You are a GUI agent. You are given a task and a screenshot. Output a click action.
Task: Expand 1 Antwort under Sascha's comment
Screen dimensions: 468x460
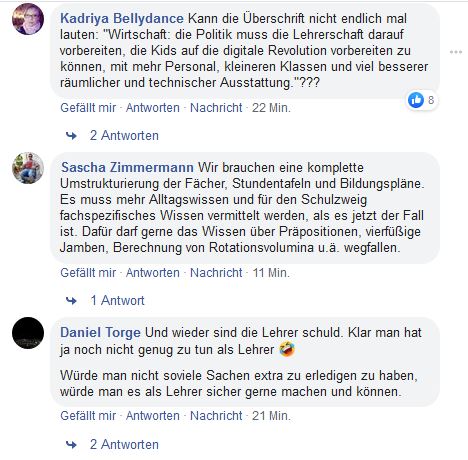coord(117,301)
